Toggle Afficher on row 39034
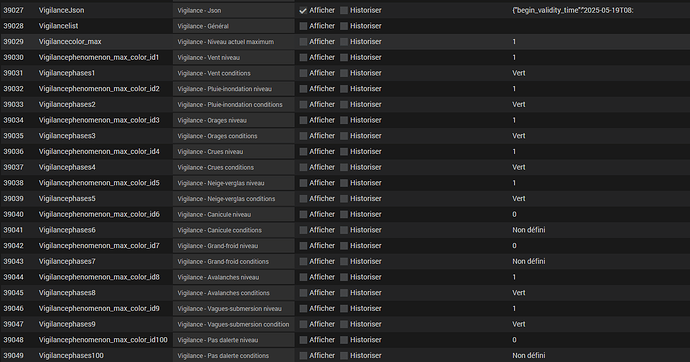 coord(303,121)
